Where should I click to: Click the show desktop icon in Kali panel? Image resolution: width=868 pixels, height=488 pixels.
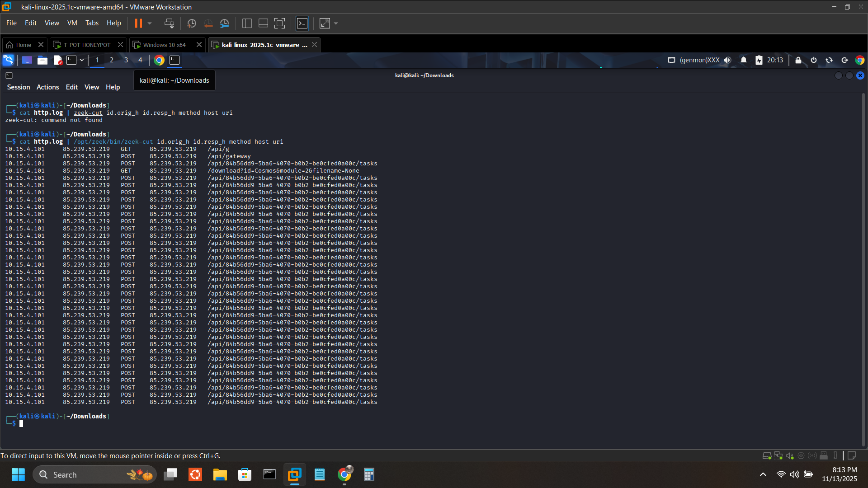tap(27, 60)
